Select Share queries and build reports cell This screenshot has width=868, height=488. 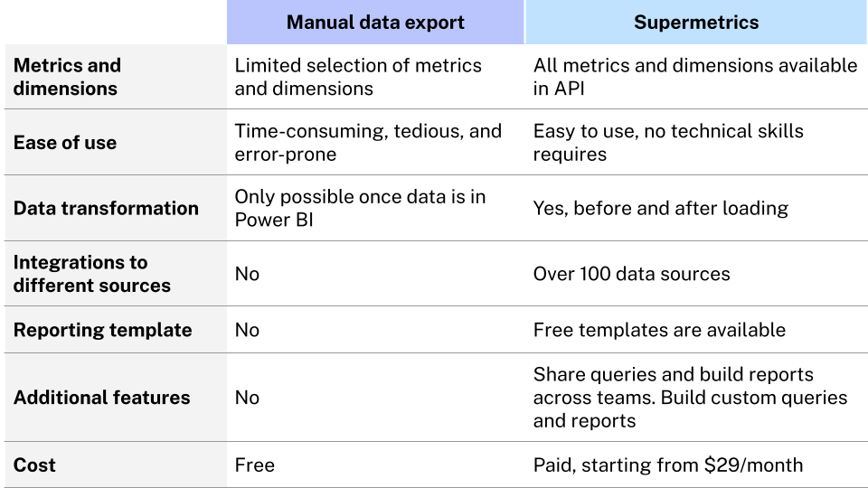coord(690,398)
